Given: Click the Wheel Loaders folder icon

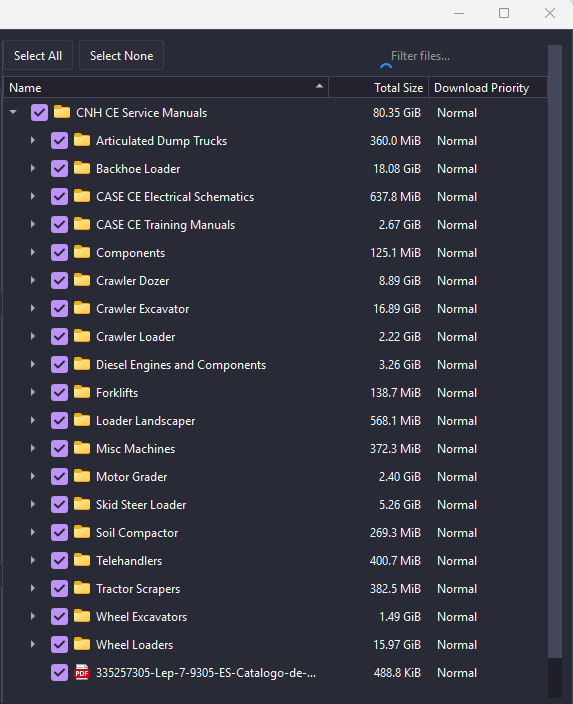Looking at the screenshot, I should pyautogui.click(x=82, y=644).
